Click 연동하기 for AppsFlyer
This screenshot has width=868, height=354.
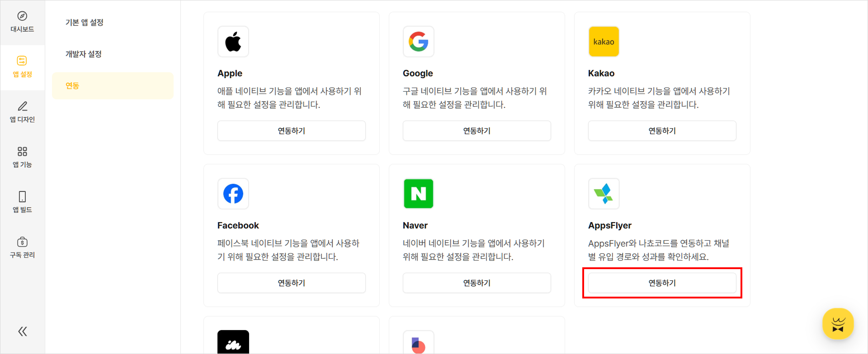662,283
